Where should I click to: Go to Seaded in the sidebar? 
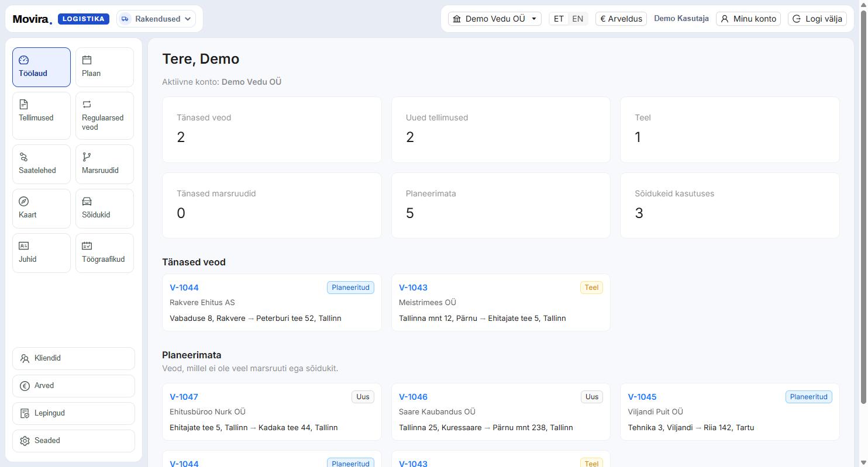74,441
